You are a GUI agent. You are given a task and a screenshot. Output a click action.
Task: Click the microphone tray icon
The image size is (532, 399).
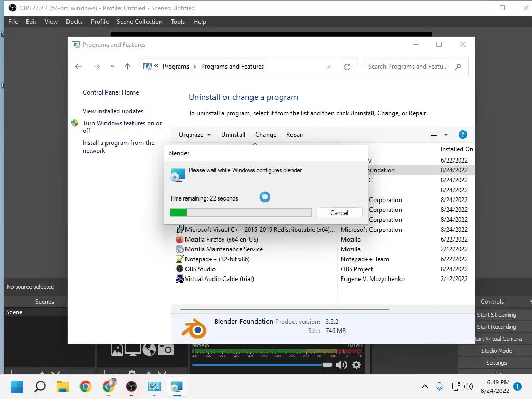[440, 387]
